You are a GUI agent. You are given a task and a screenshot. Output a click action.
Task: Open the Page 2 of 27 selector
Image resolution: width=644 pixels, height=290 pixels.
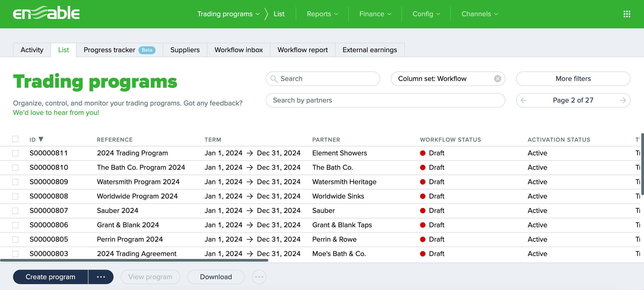pos(573,100)
